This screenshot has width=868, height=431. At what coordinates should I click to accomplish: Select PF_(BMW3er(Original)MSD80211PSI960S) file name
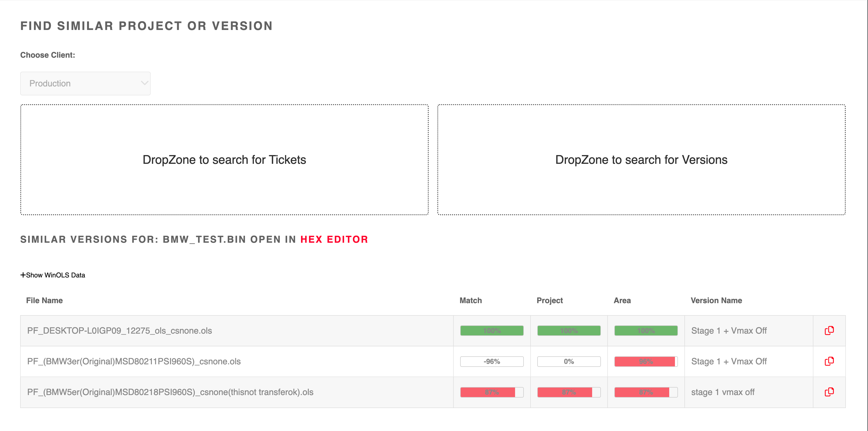tap(134, 361)
